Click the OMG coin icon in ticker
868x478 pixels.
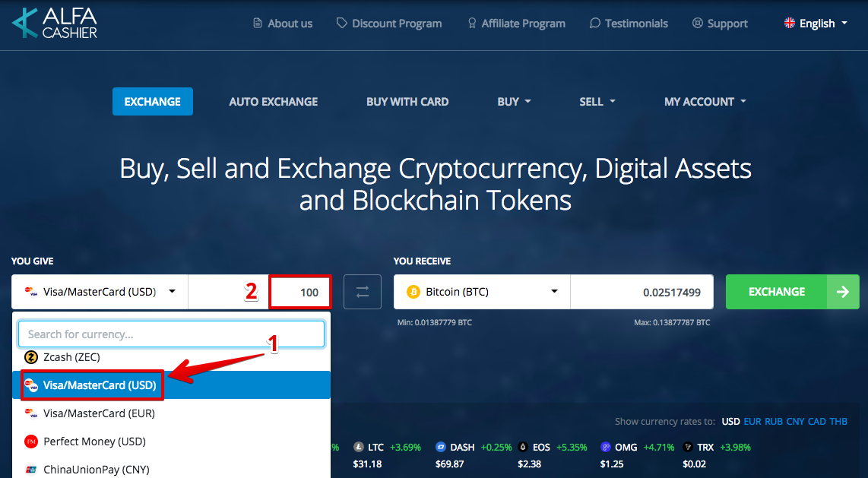607,447
